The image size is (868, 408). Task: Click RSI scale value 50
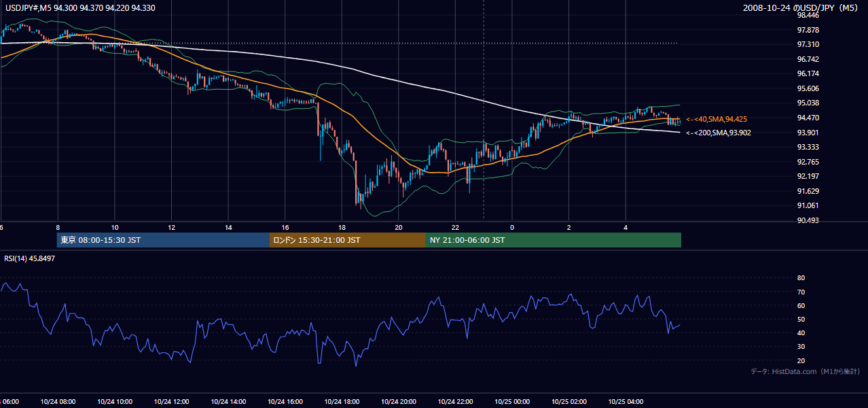(x=801, y=319)
